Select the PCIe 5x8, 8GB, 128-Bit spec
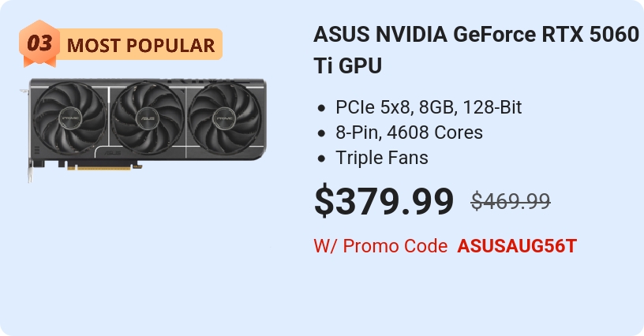 [x=429, y=107]
